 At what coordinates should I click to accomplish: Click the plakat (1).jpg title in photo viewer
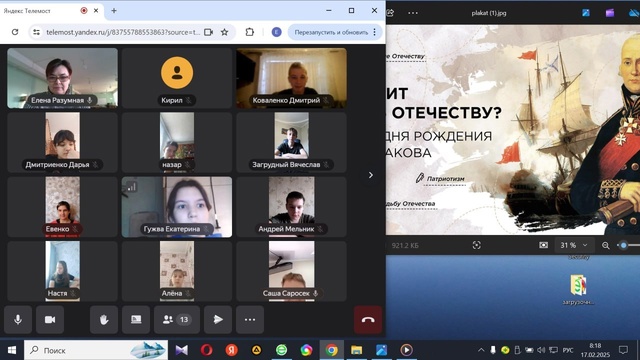pos(489,13)
